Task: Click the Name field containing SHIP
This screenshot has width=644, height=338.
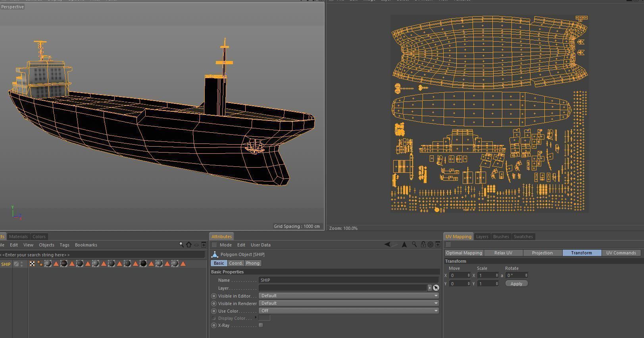Action: tap(349, 280)
